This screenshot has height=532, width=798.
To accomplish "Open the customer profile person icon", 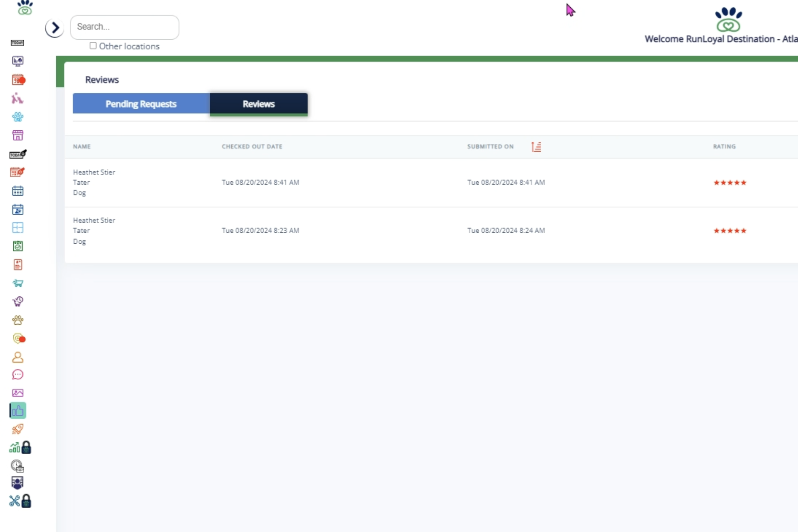I will pos(17,357).
